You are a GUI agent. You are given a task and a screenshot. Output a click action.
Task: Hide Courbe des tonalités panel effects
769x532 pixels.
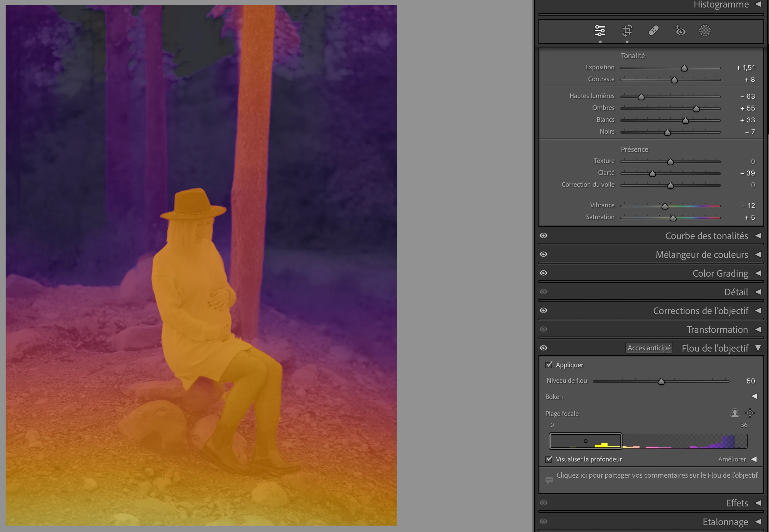[543, 236]
